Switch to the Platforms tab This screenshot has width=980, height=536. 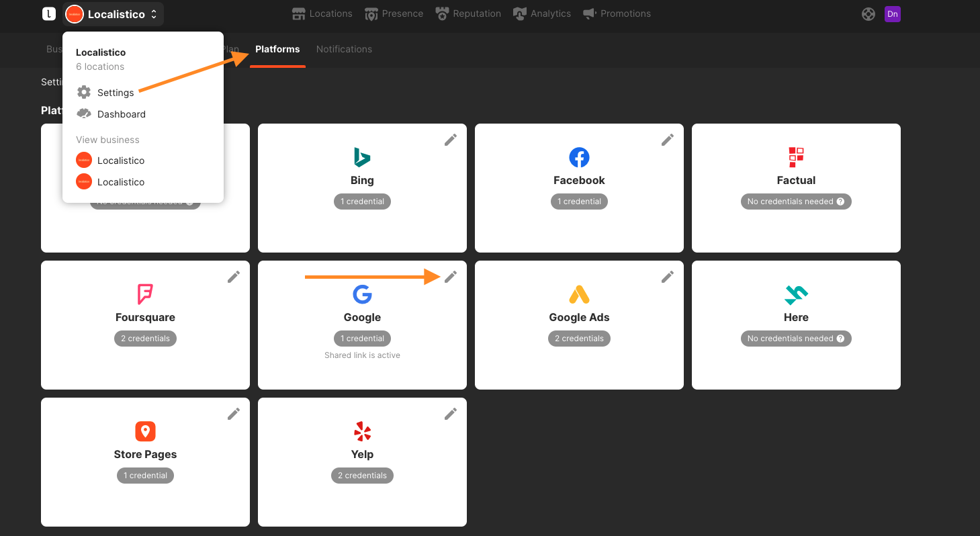coord(277,49)
